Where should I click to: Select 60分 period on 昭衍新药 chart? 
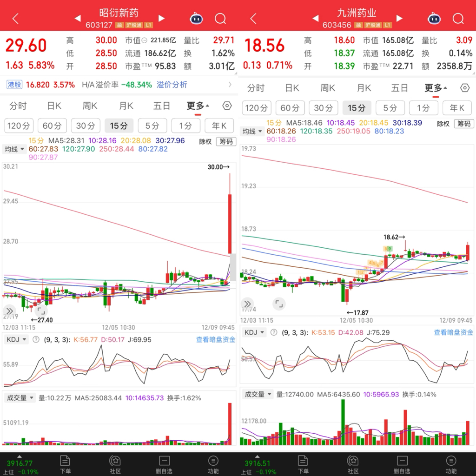(52, 126)
